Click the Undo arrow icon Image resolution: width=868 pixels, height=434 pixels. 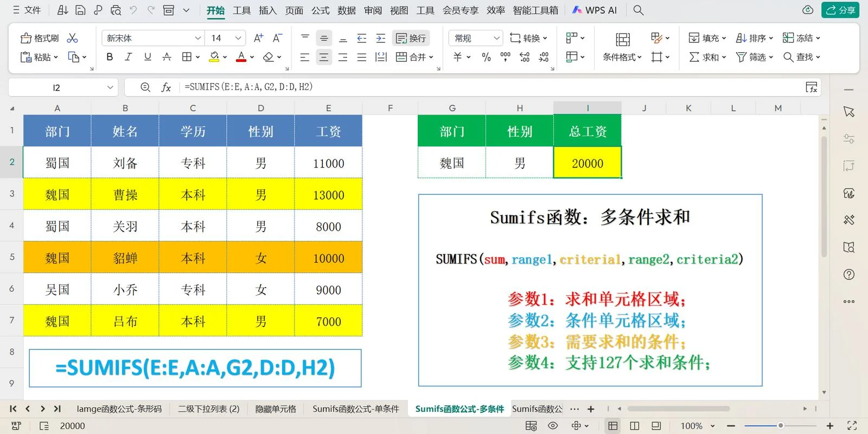[x=133, y=10]
